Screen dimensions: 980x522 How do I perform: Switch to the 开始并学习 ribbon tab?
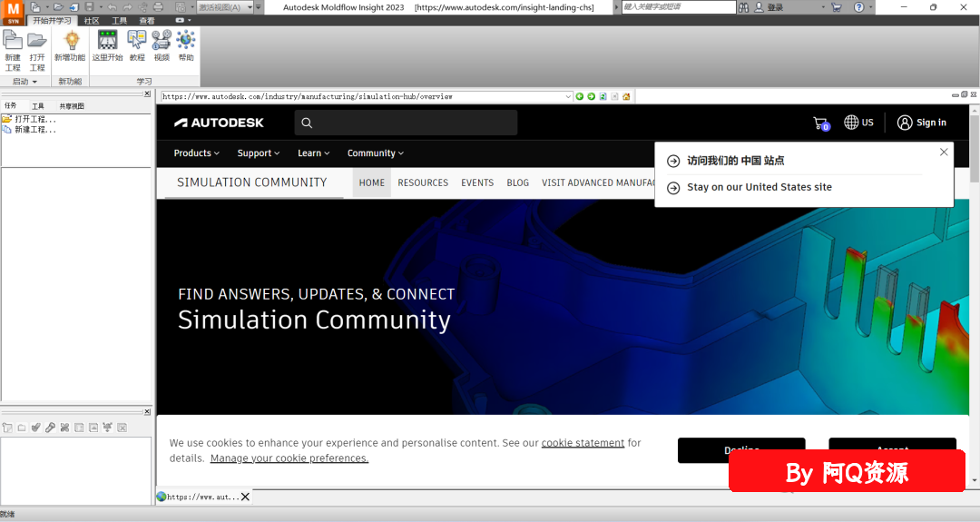point(52,21)
